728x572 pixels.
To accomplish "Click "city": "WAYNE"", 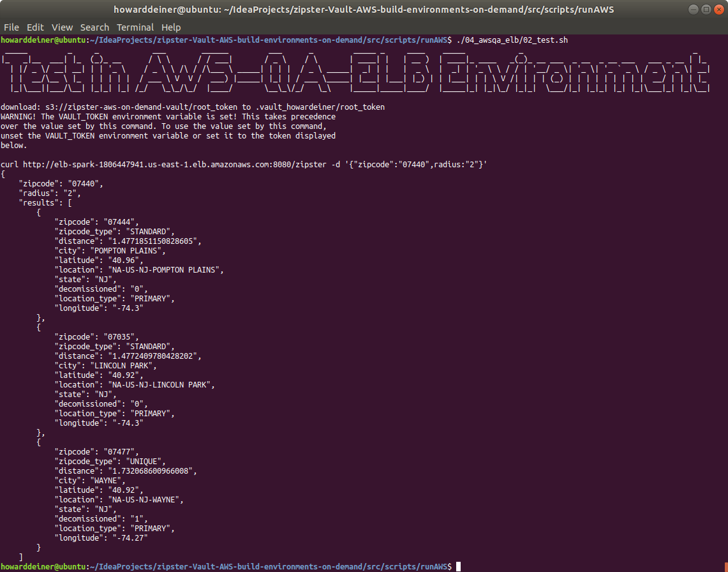I will click(90, 481).
